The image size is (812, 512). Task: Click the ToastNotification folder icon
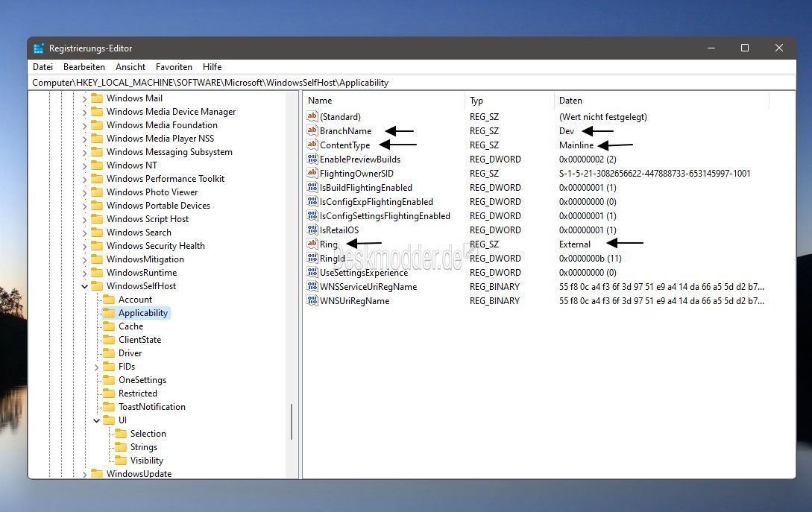[x=109, y=407]
